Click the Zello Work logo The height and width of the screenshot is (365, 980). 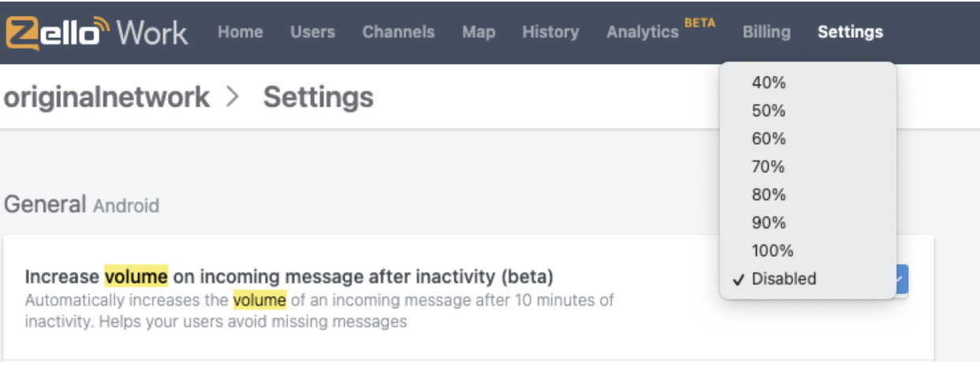point(96,32)
